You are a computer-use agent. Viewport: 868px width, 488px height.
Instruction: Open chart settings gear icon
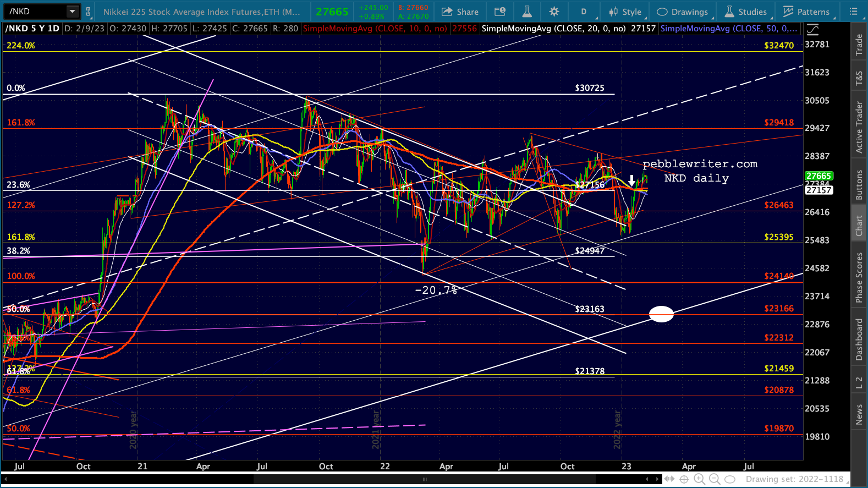click(x=554, y=12)
